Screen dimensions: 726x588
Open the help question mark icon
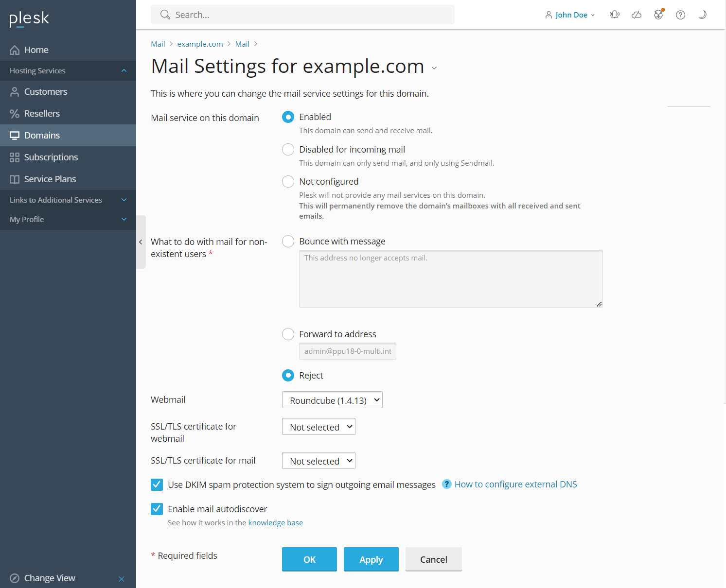[681, 15]
